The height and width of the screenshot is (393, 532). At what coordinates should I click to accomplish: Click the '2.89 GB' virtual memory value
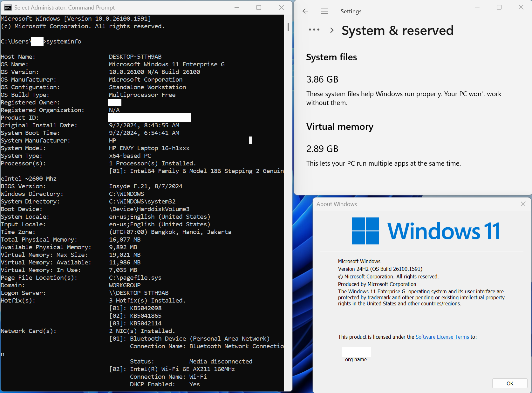coord(322,149)
